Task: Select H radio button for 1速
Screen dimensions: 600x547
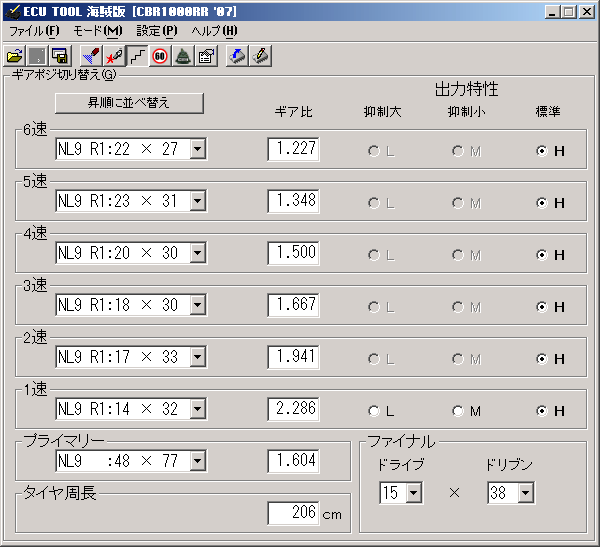Action: tap(550, 411)
